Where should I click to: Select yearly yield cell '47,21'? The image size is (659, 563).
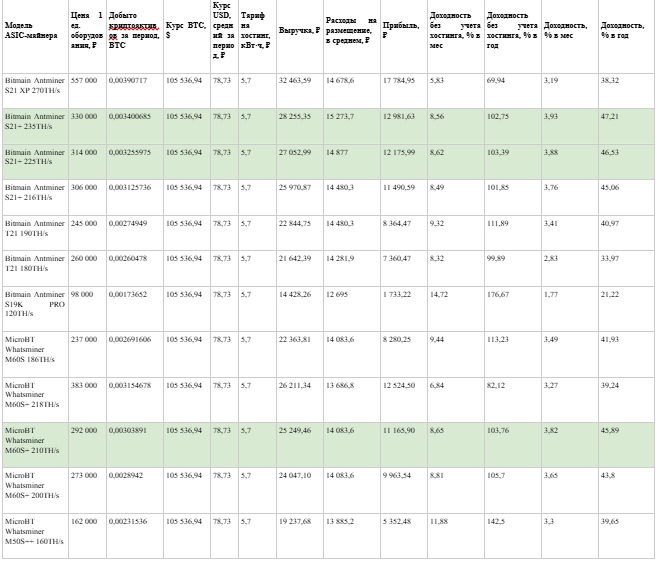coord(626,127)
